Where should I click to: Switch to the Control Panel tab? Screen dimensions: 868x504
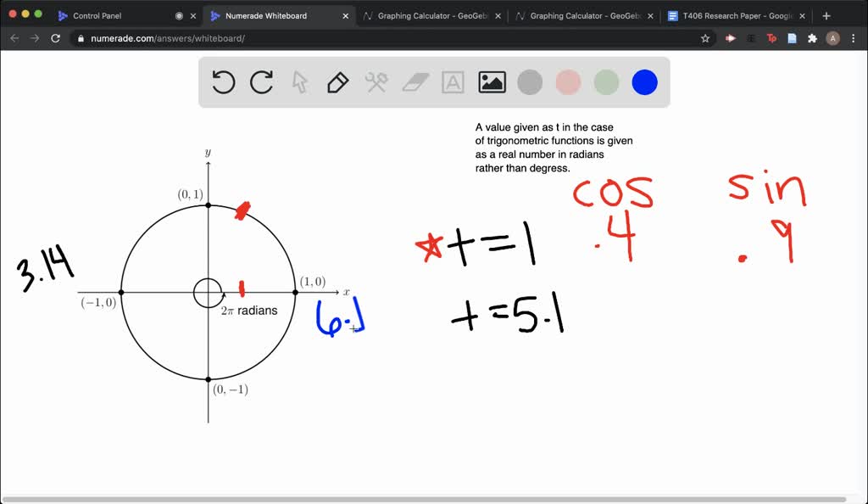pos(110,15)
